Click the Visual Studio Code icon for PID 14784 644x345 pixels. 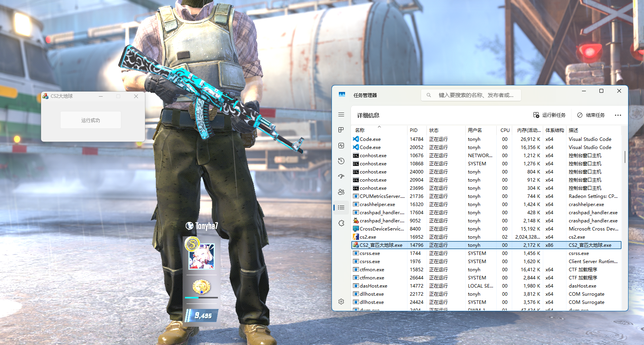(x=356, y=139)
